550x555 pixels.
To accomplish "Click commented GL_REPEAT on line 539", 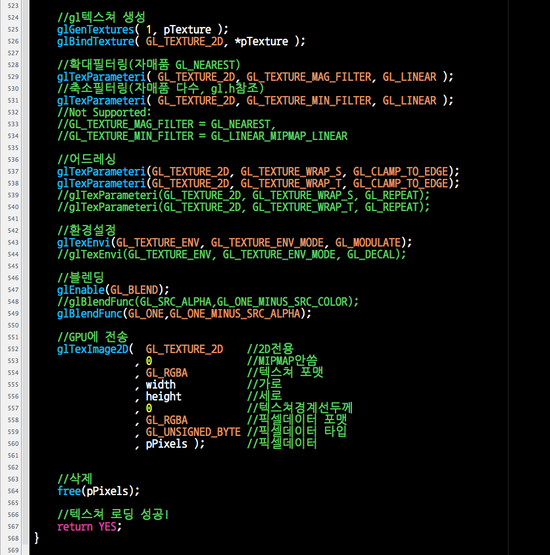I will coord(391,195).
